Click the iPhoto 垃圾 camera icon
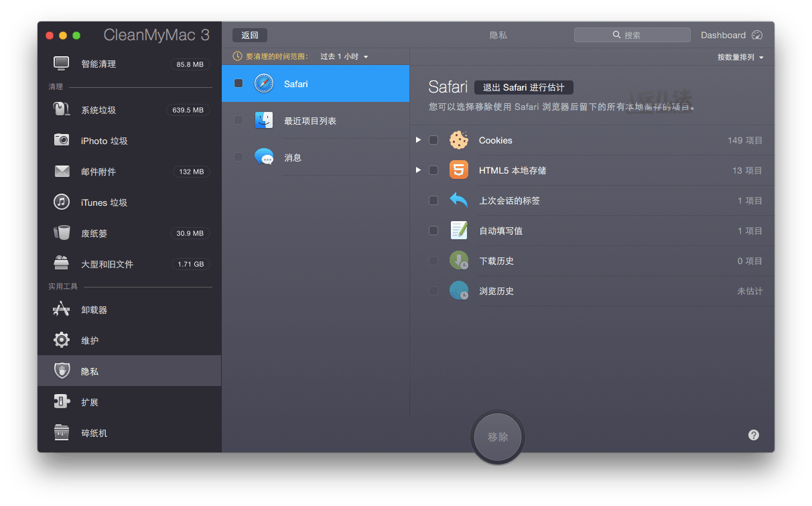 point(62,140)
